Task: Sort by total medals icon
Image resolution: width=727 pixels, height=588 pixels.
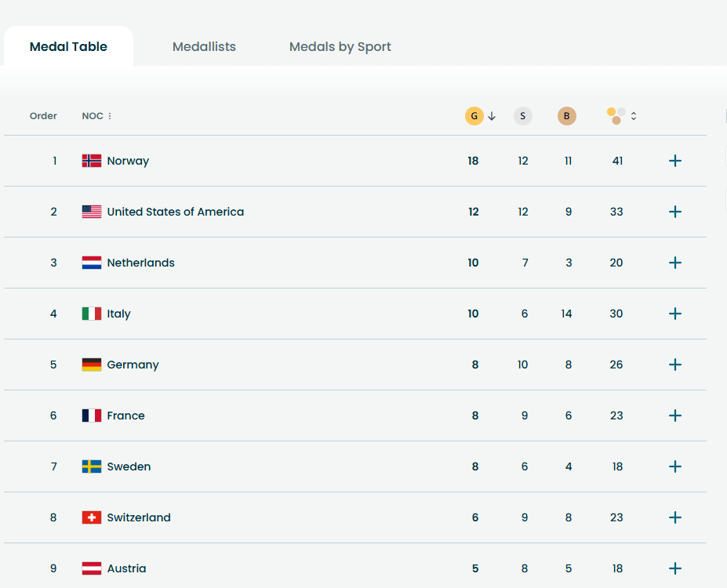Action: pos(617,116)
